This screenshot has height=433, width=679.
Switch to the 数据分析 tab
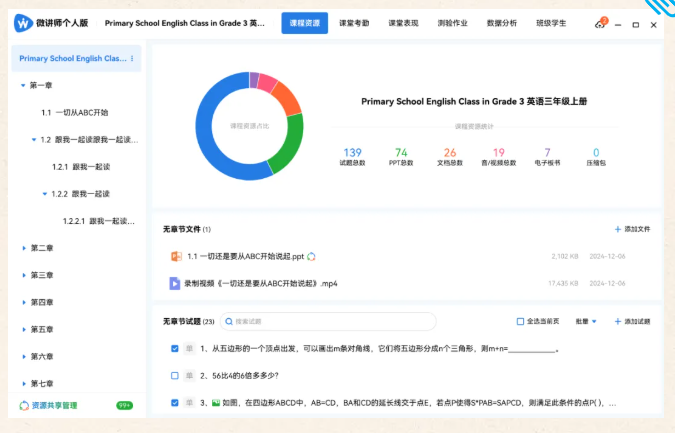pos(502,23)
